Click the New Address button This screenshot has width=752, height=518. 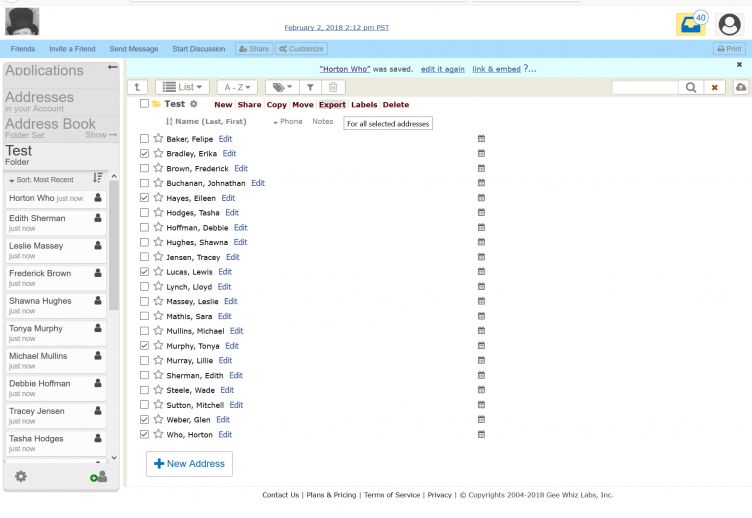[189, 464]
